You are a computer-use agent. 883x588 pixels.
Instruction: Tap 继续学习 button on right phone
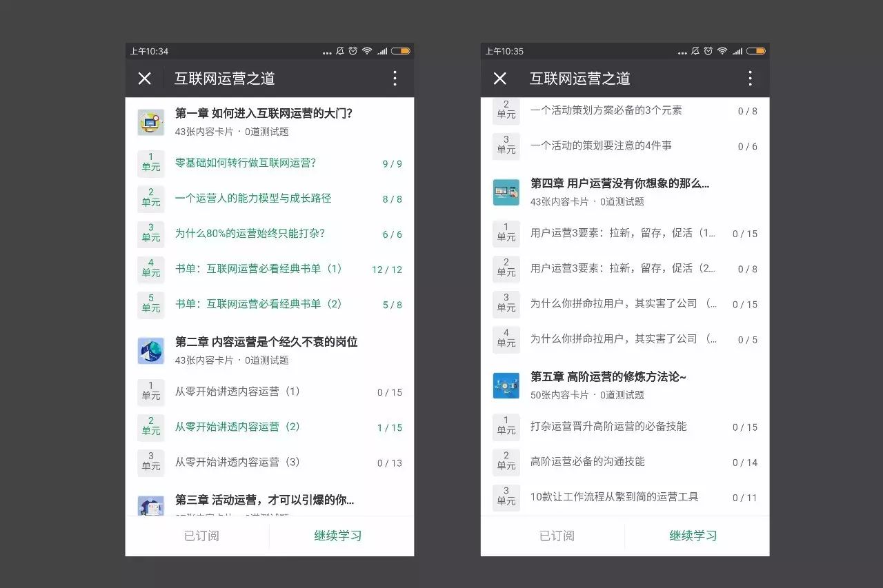pos(693,536)
